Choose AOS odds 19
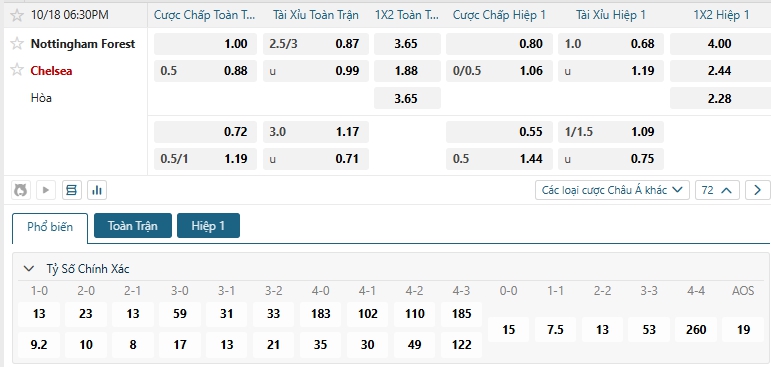This screenshot has height=367, width=771. pyautogui.click(x=743, y=330)
